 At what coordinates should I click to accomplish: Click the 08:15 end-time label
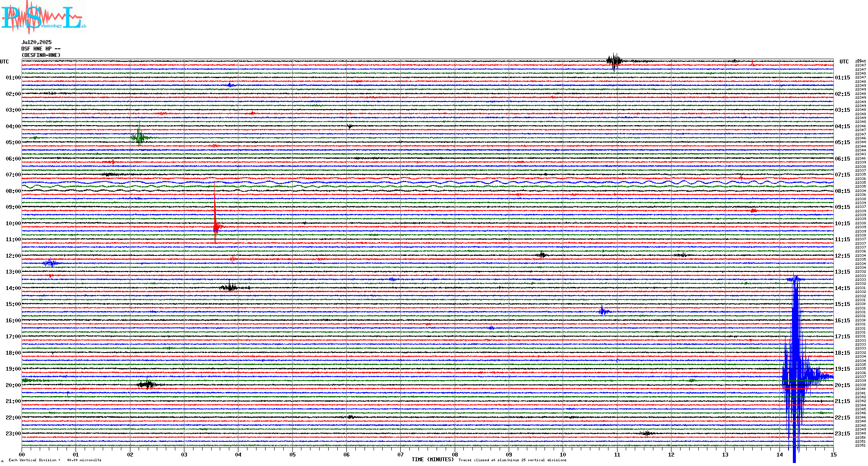pos(843,191)
